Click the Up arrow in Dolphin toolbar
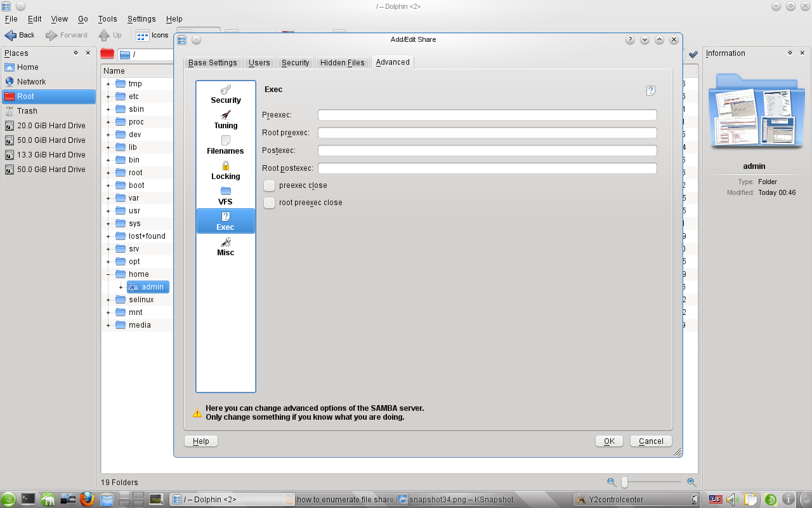This screenshot has width=812, height=508. (x=110, y=35)
